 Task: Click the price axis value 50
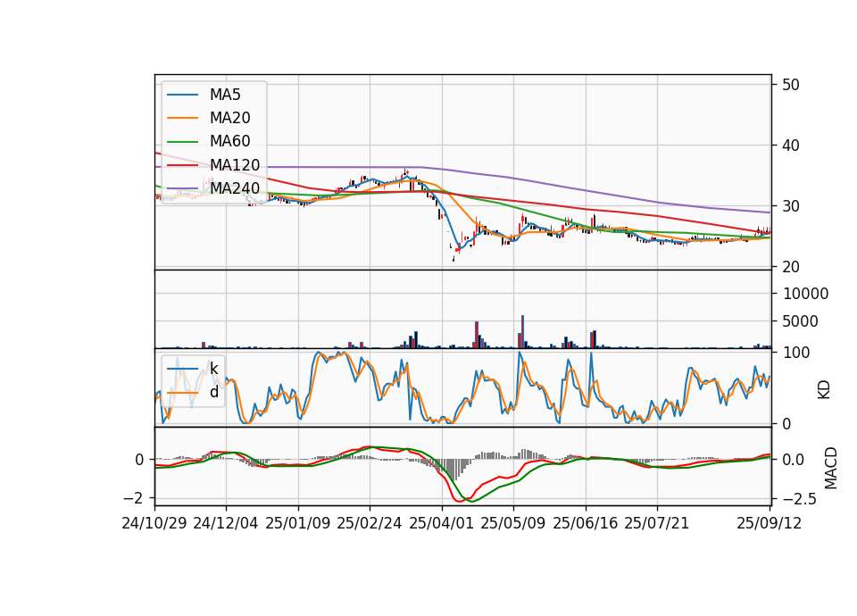(x=790, y=85)
